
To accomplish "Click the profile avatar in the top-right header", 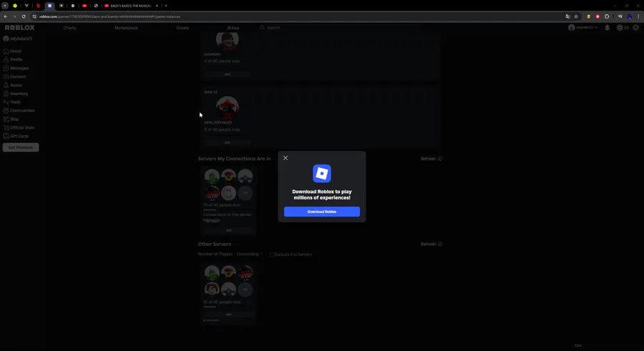I will [x=571, y=27].
